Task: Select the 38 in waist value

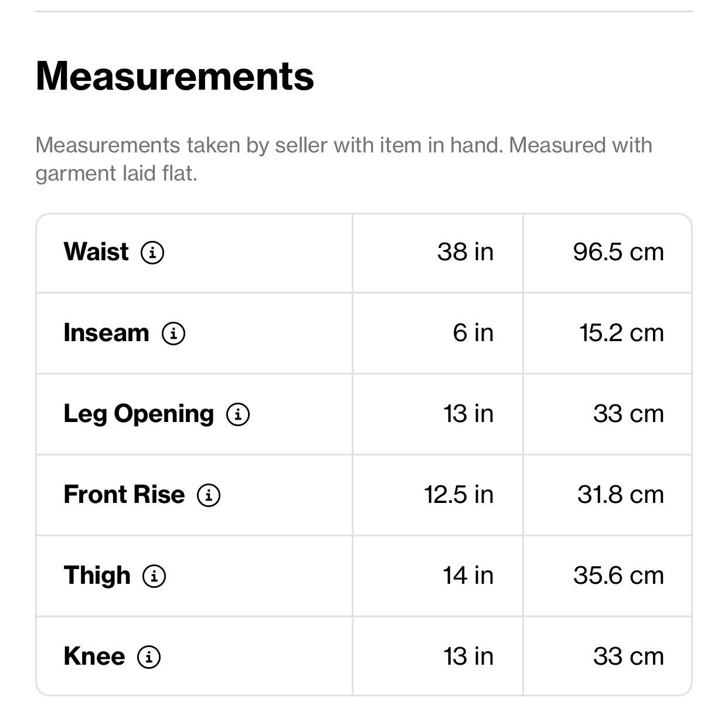Action: [x=465, y=252]
